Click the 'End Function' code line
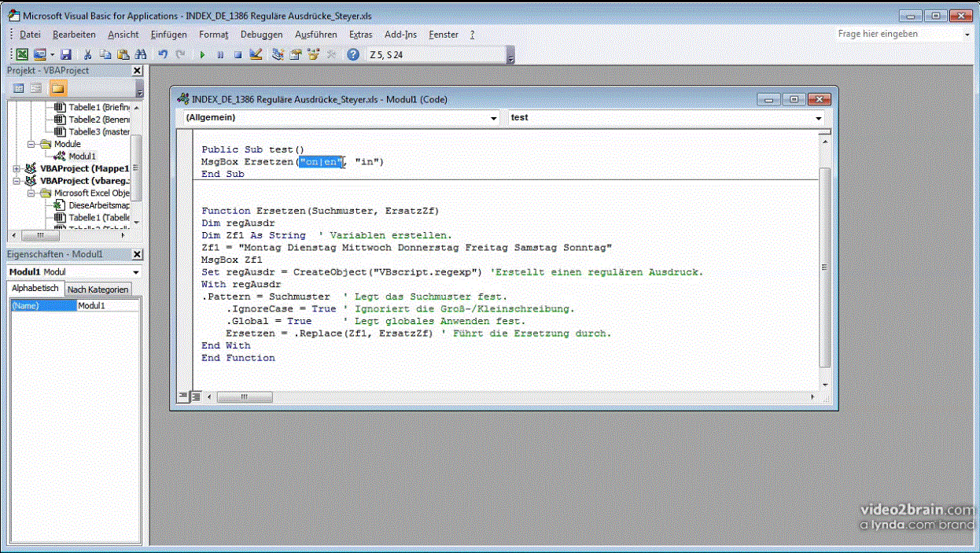 click(x=238, y=358)
